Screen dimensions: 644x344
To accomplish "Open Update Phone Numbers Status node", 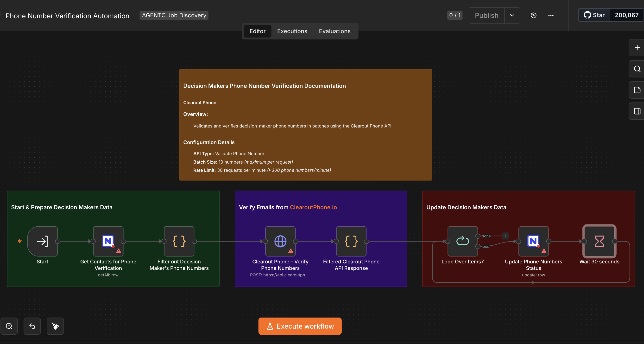I will tap(533, 241).
